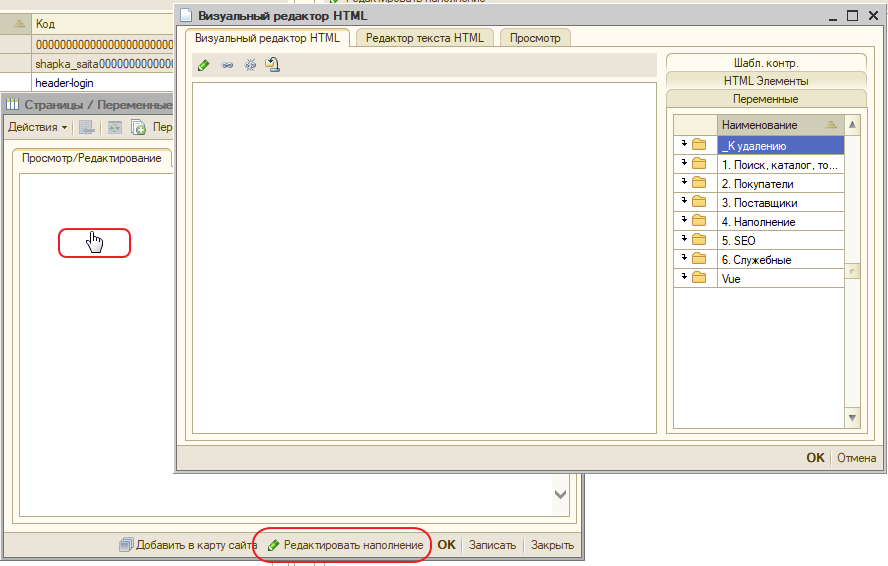Viewport: 888px width, 566px height.
Task: Select the Просмотр/Редактирование tab
Action: tap(92, 158)
